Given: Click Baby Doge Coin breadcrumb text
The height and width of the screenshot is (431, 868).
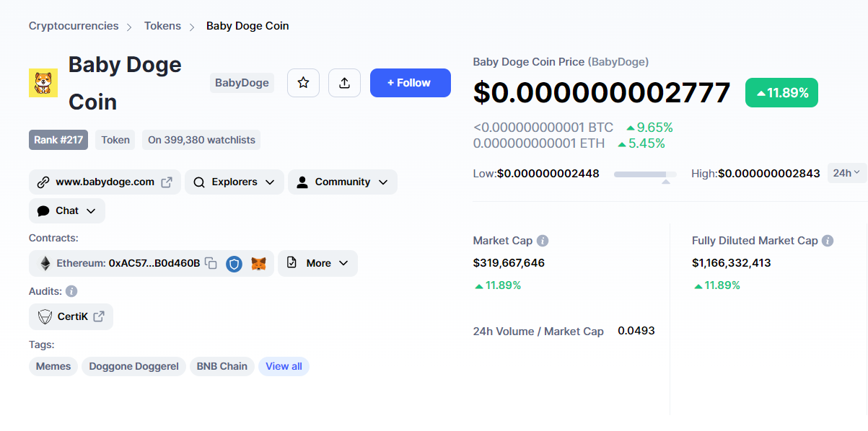Looking at the screenshot, I should click(x=247, y=26).
